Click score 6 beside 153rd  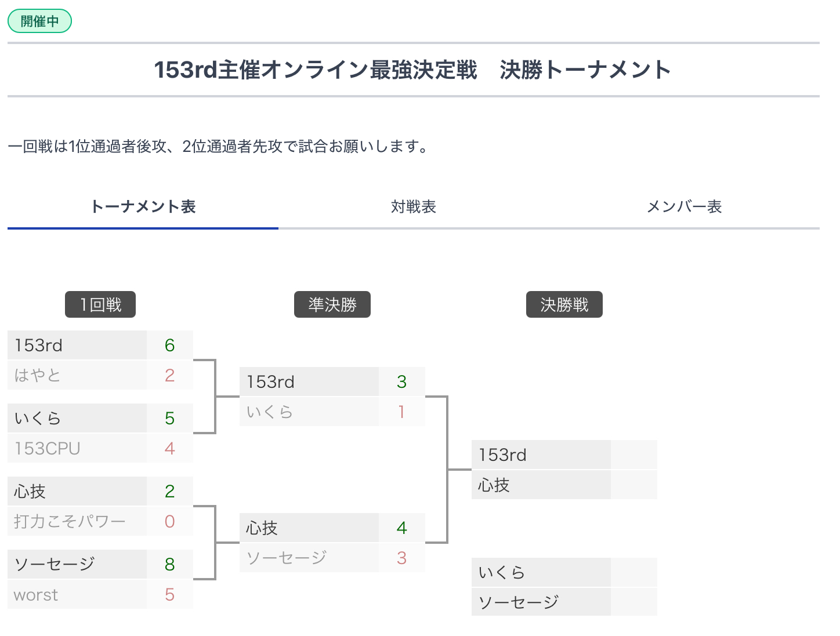(169, 345)
